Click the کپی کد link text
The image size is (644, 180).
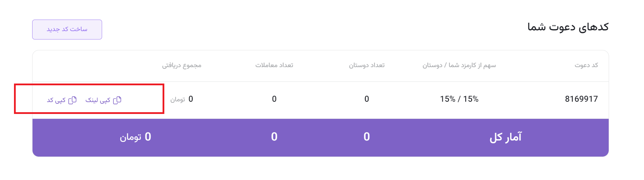[x=56, y=100]
